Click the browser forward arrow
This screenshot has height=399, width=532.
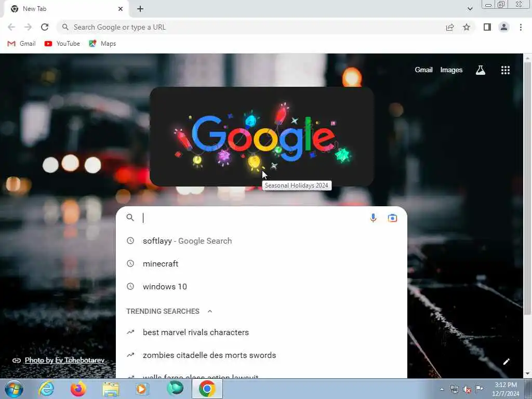tap(28, 27)
